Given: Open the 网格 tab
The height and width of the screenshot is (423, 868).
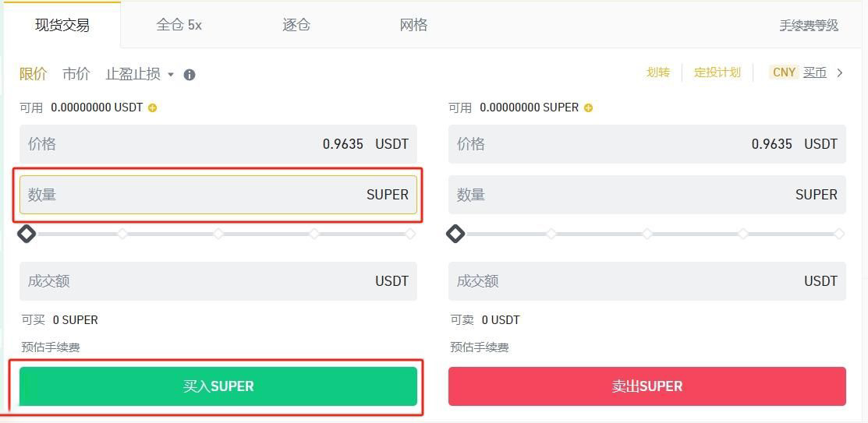Looking at the screenshot, I should click(x=413, y=25).
